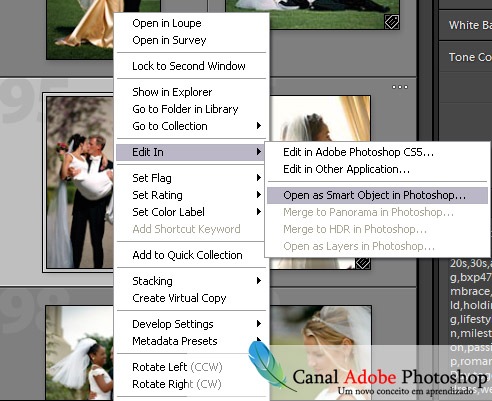Choose Rotate Left (CCW)
The height and width of the screenshot is (401, 492).
tap(191, 367)
